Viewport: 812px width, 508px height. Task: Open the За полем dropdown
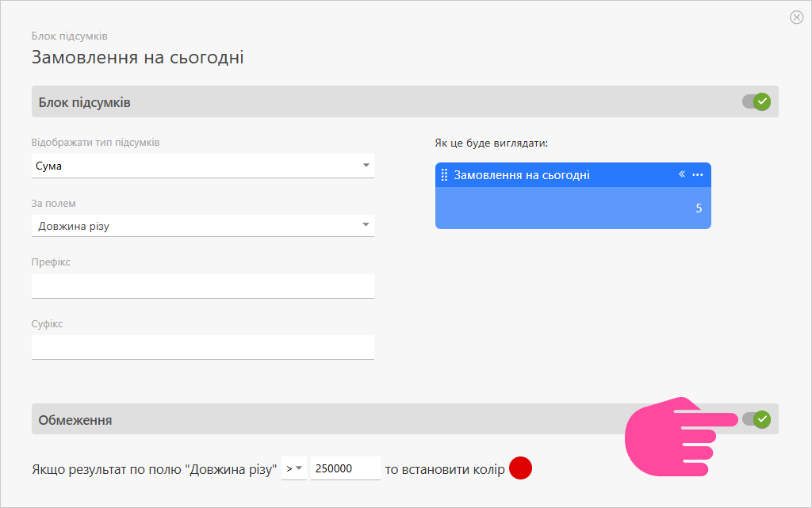coord(202,226)
